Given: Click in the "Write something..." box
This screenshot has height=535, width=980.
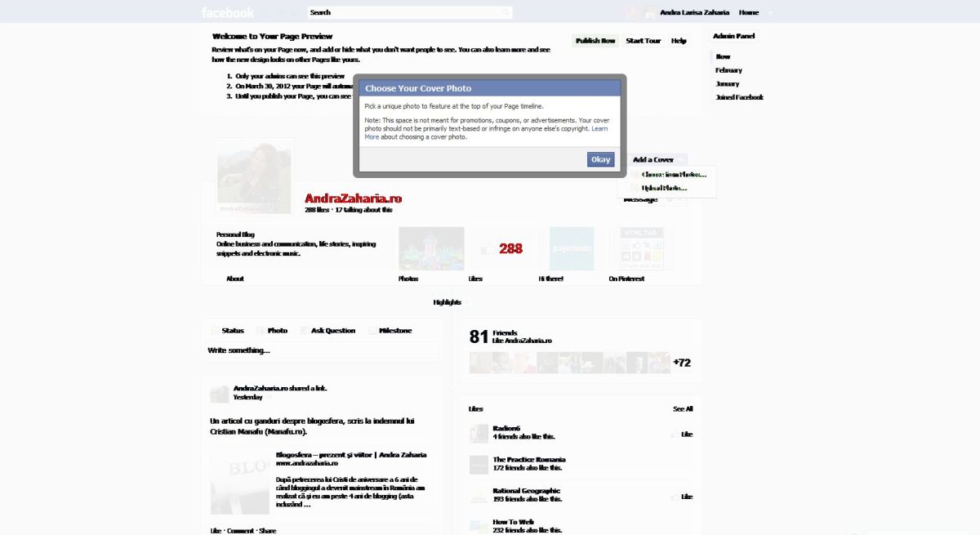Looking at the screenshot, I should [x=322, y=350].
